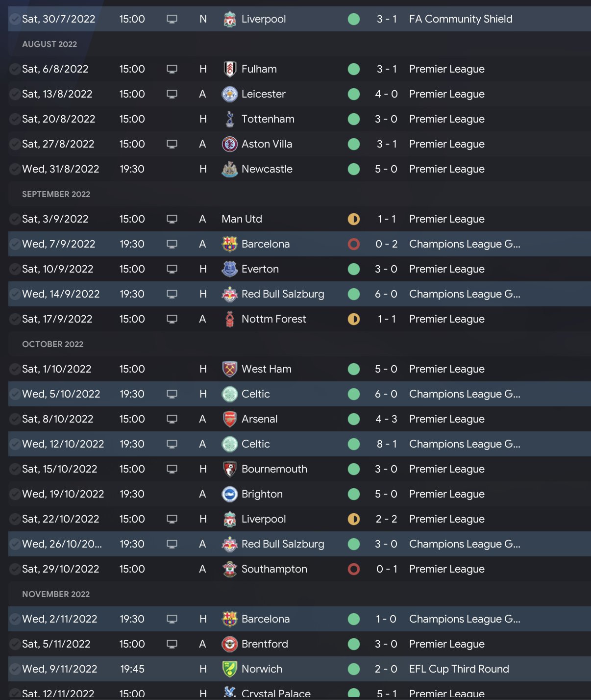Click the Southampton club badge
The image size is (591, 700).
coord(229,569)
